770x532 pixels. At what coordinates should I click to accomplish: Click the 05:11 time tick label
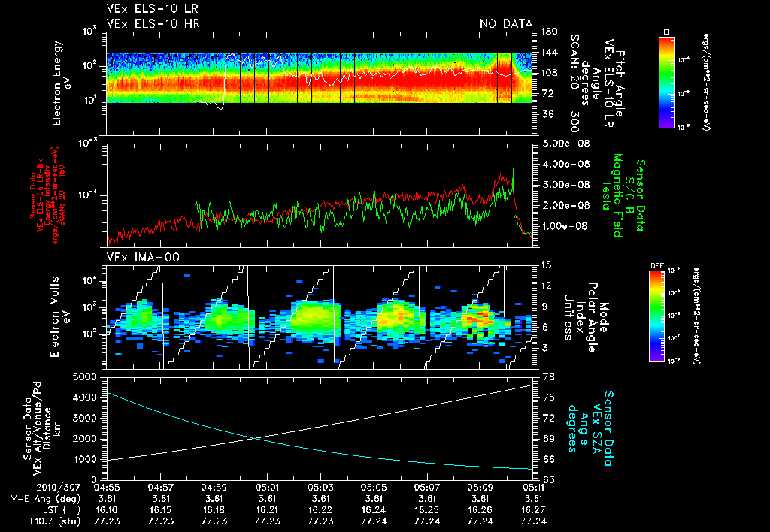(x=533, y=488)
